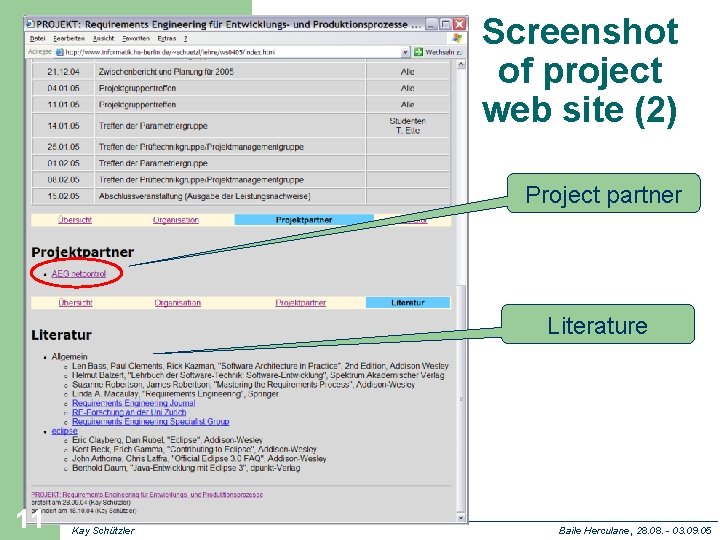Select highlighted Literatur tab in nav bar
Screen dimensions: 720x540
[x=408, y=303]
